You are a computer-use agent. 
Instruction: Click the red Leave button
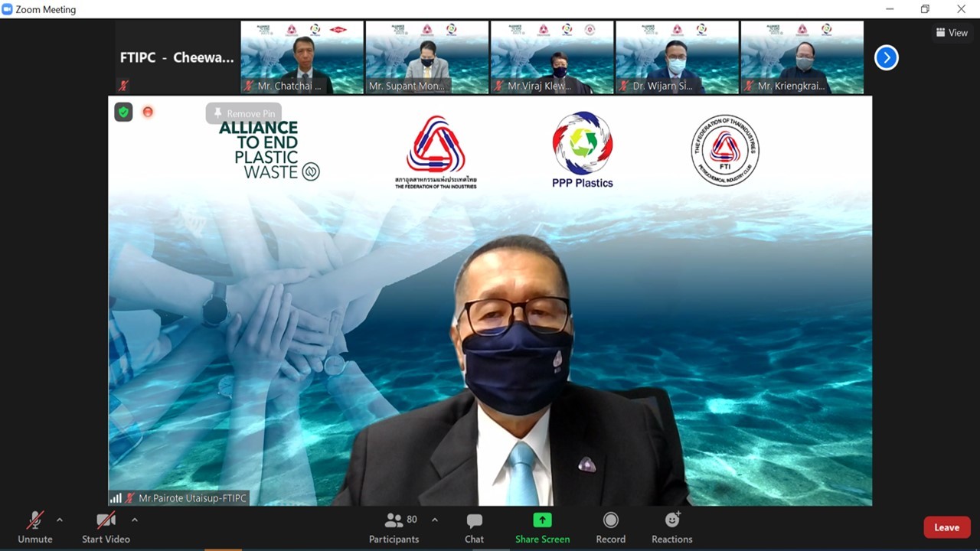click(x=946, y=527)
